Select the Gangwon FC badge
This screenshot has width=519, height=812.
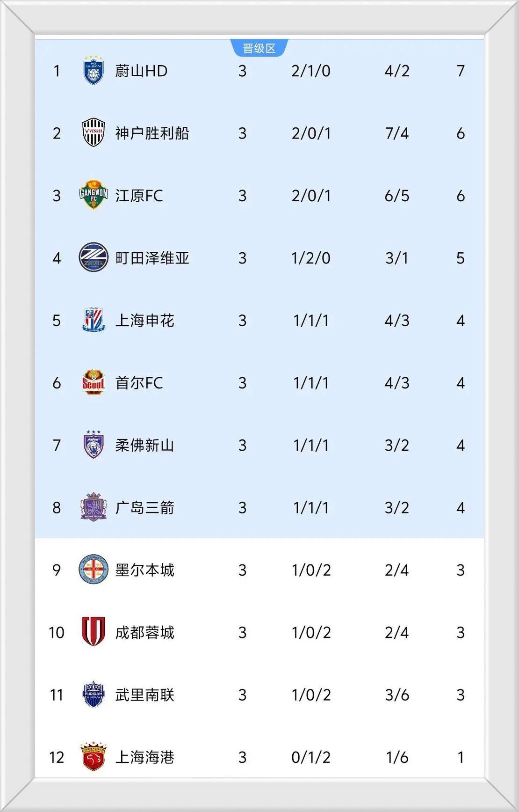pyautogui.click(x=94, y=195)
